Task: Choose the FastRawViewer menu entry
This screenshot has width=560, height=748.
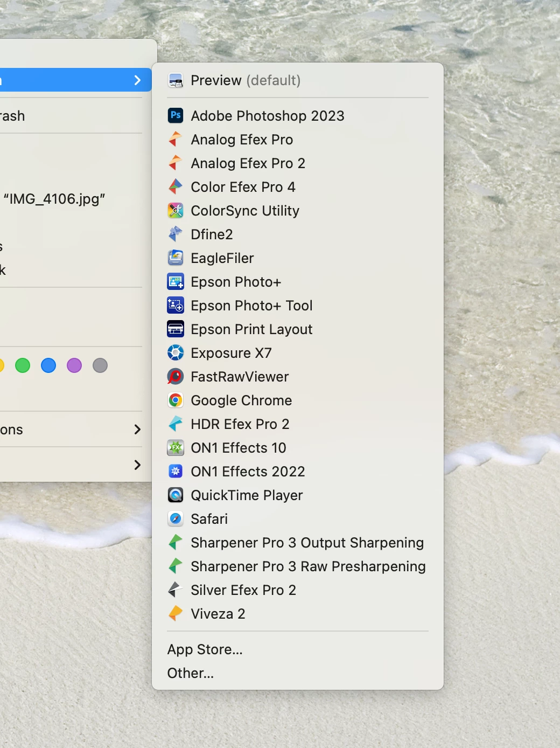Action: click(298, 376)
